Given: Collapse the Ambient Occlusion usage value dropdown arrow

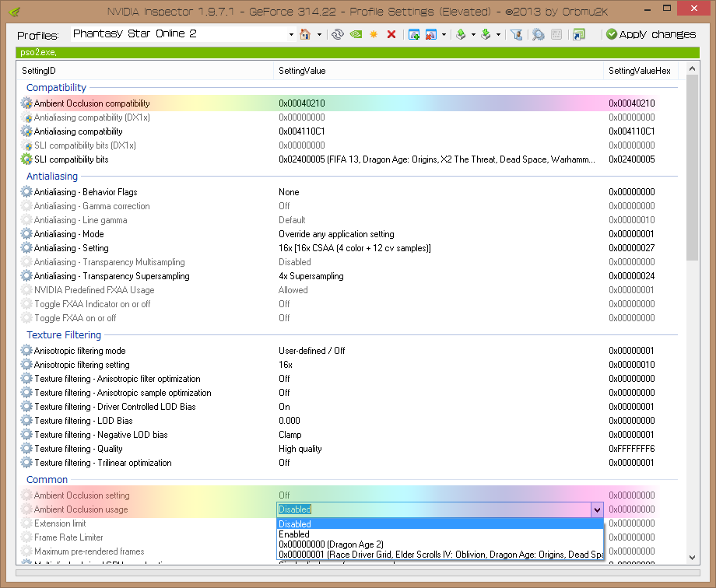Looking at the screenshot, I should pyautogui.click(x=597, y=509).
